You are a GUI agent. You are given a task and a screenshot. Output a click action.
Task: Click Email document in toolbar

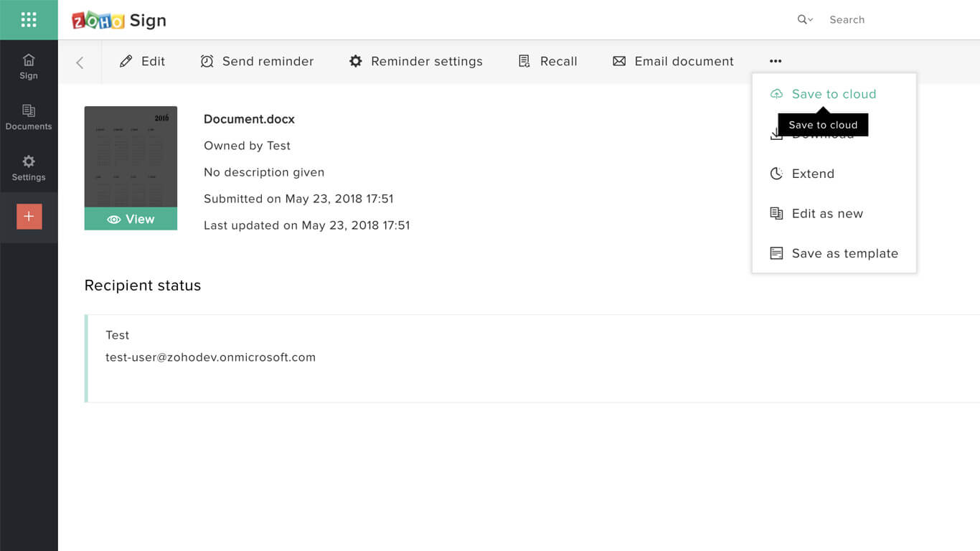tap(673, 62)
